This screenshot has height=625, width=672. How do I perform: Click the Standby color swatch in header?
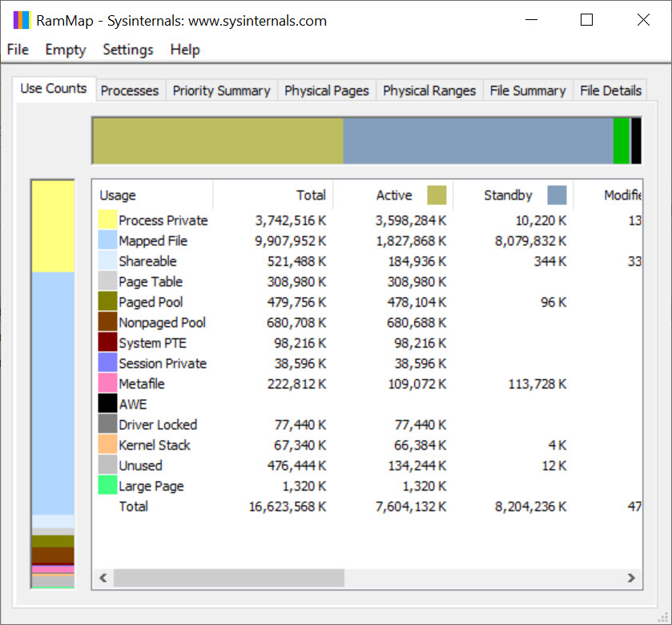(557, 195)
